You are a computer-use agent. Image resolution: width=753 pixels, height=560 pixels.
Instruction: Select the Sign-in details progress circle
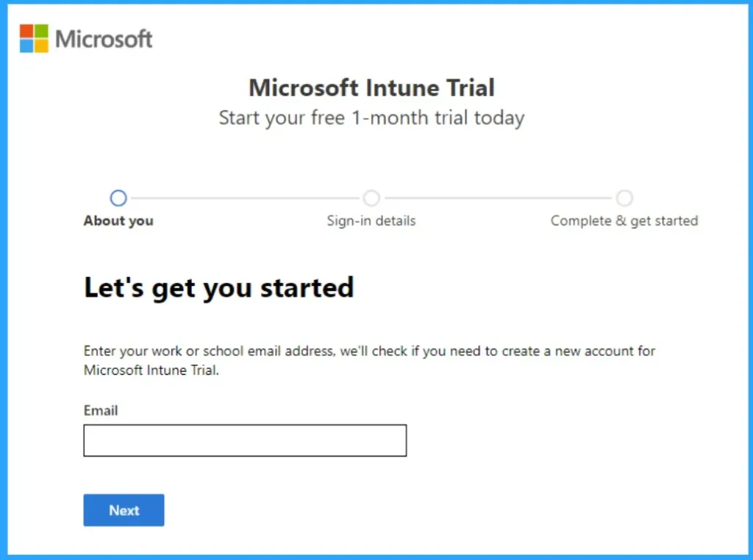[371, 198]
